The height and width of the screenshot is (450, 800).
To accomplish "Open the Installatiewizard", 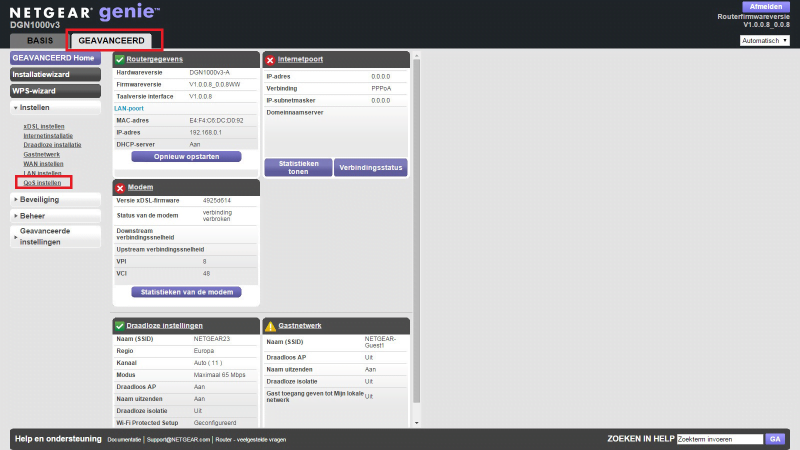I will [55, 74].
